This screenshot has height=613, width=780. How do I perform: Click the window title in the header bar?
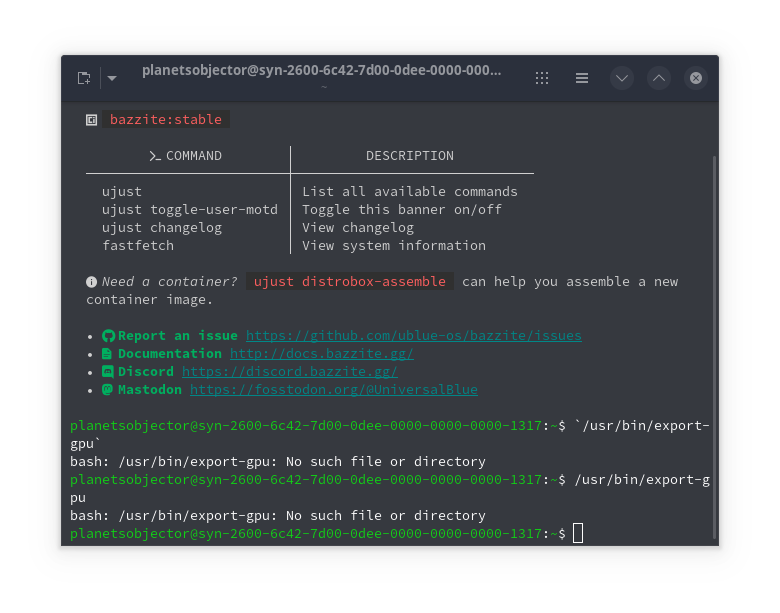point(321,71)
